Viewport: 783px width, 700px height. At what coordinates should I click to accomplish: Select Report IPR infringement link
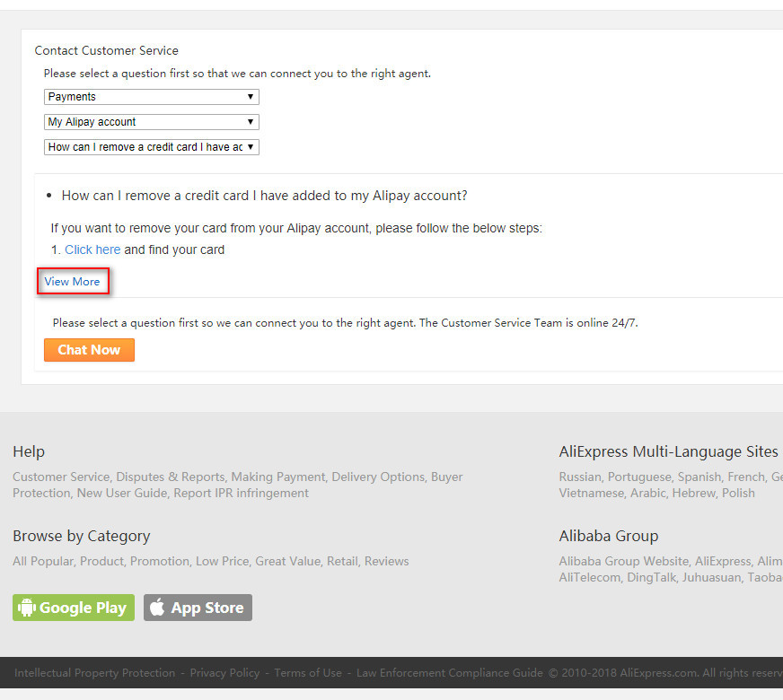(x=241, y=494)
